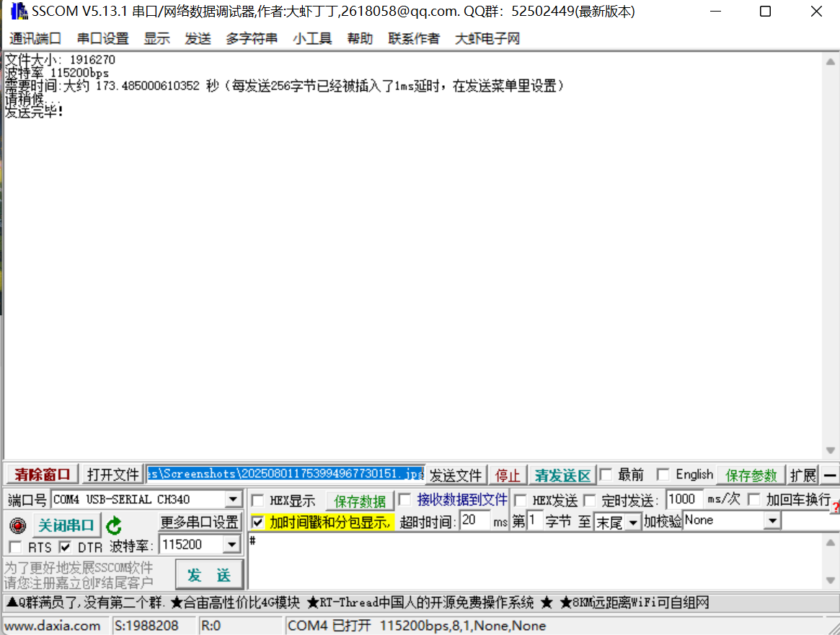Enable 定时发送 checkbox

click(x=589, y=500)
